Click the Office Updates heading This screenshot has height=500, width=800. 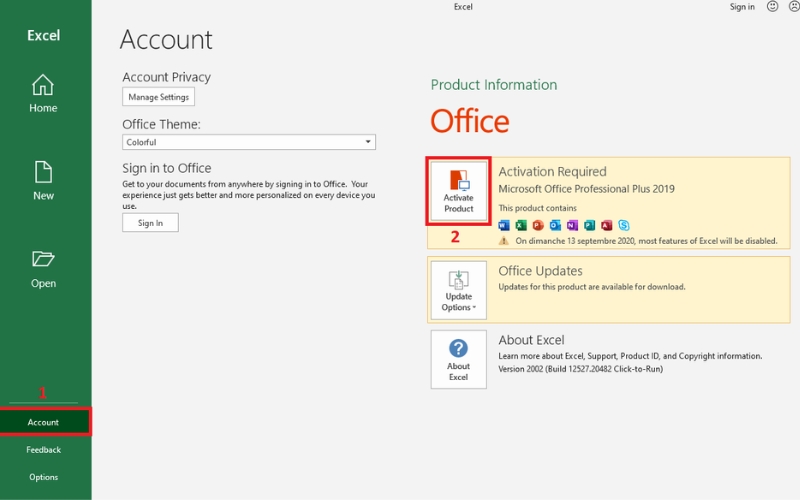click(540, 271)
